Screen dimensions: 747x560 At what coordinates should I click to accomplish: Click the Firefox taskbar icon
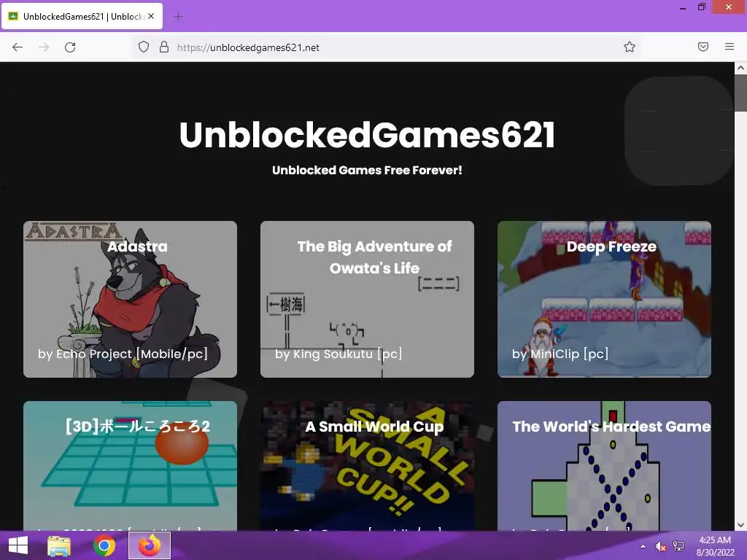[150, 545]
